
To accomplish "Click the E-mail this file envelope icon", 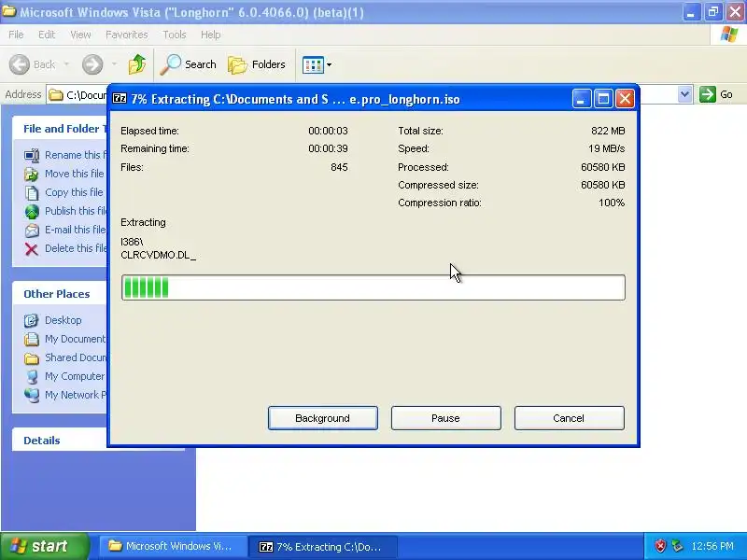I will click(32, 230).
